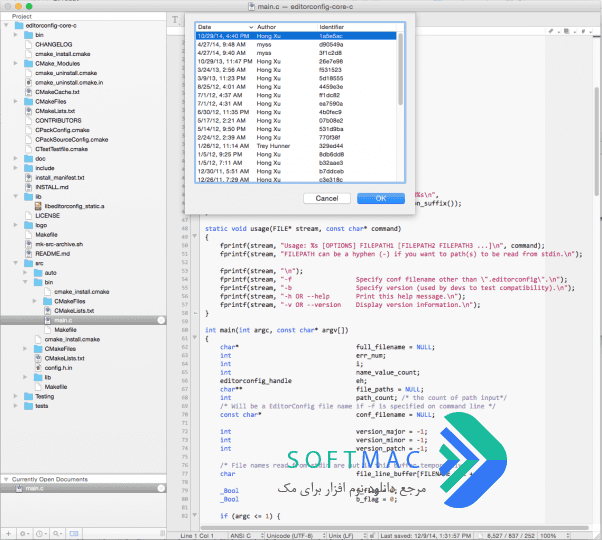Open the Unicode (UTF-8) encoding dropdown
Screen dimensions: 602x540
[296, 535]
